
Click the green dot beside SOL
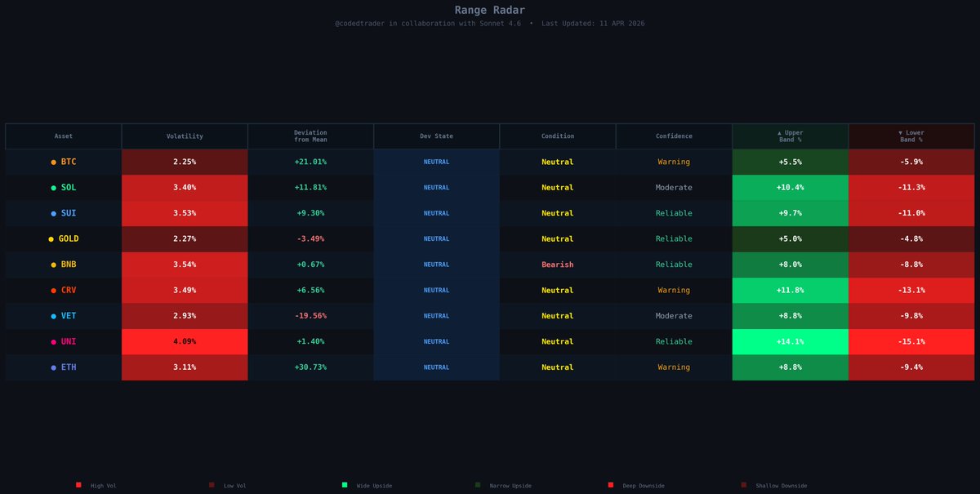[54, 188]
